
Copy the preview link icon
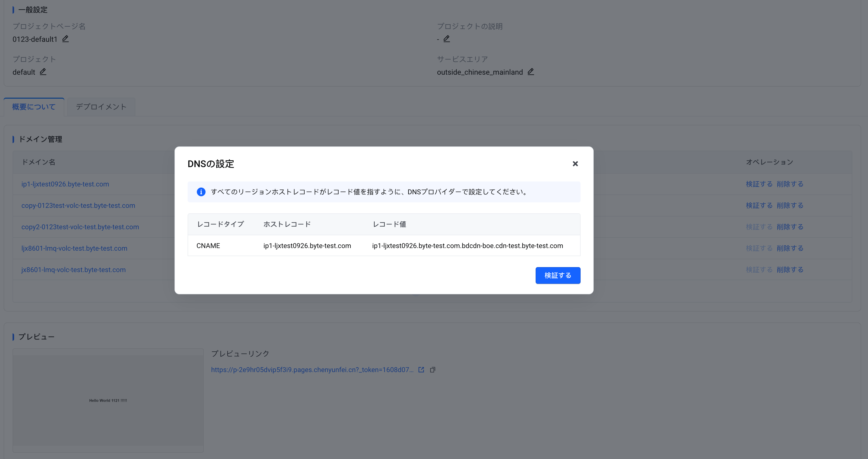433,370
